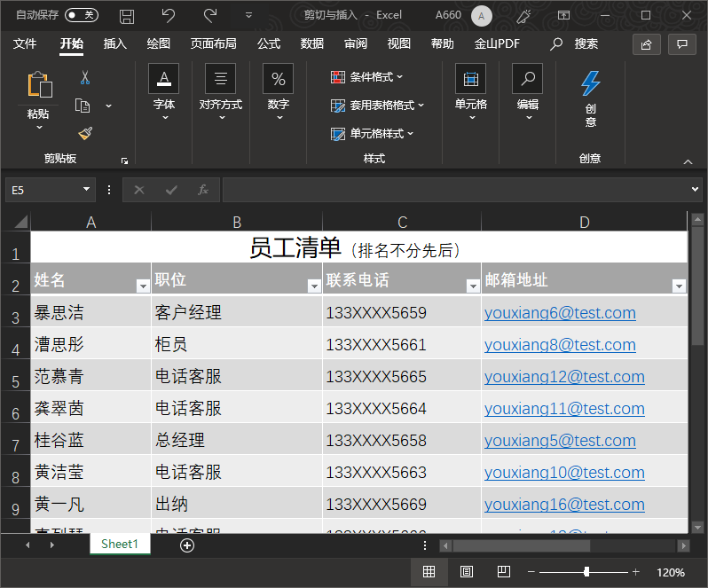This screenshot has height=588, width=708.
Task: Open the youxiang5@test.com link
Action: click(x=560, y=441)
